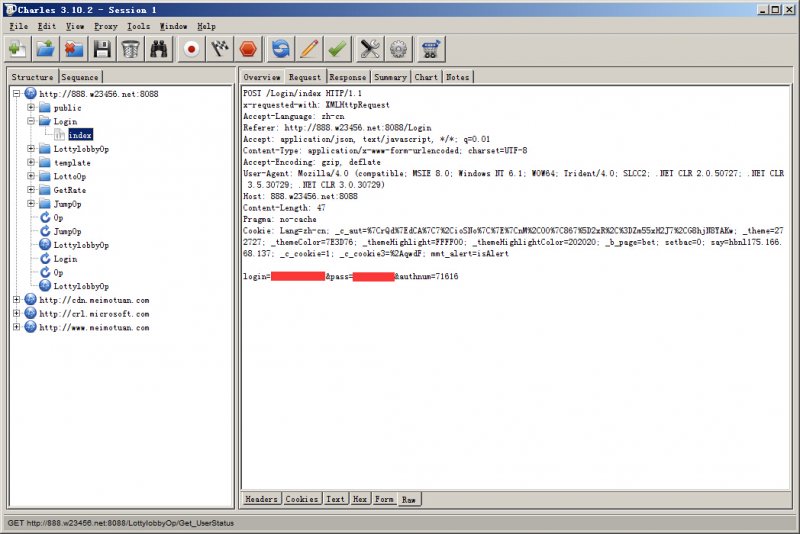Switch to the Sequence tab
The width and height of the screenshot is (800, 534).
(80, 77)
